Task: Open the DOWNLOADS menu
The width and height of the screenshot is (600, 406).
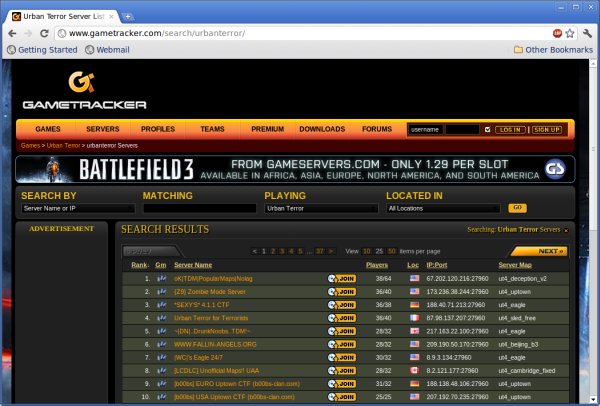Action: 322,129
